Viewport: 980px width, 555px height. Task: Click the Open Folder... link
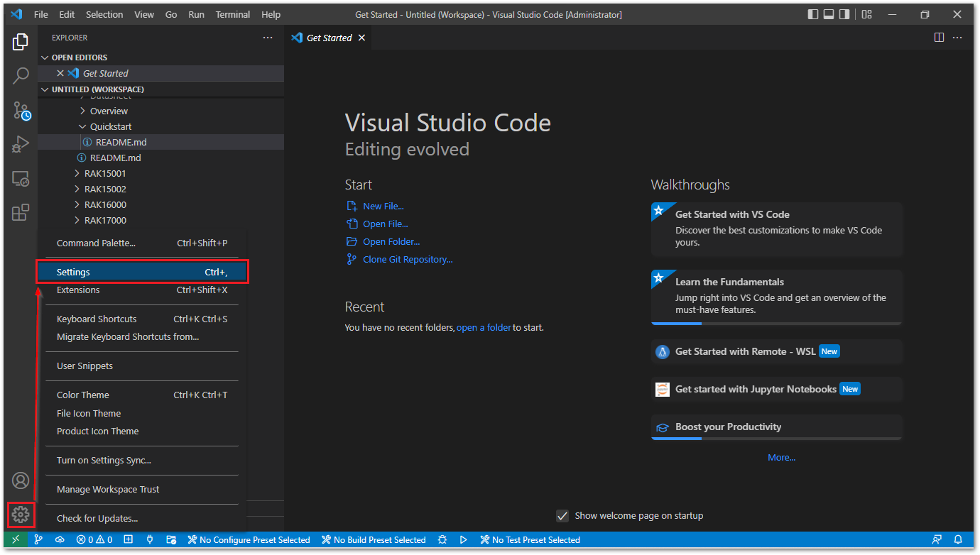coord(391,241)
